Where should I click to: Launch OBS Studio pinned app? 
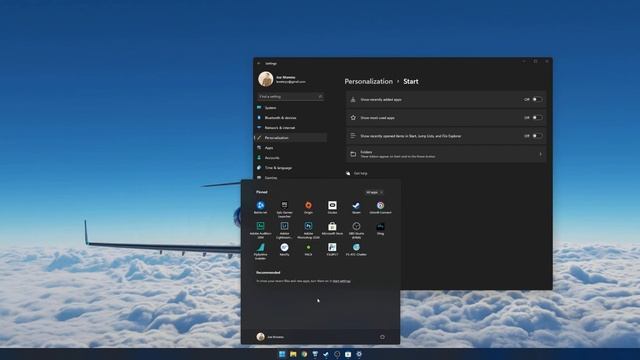click(356, 229)
